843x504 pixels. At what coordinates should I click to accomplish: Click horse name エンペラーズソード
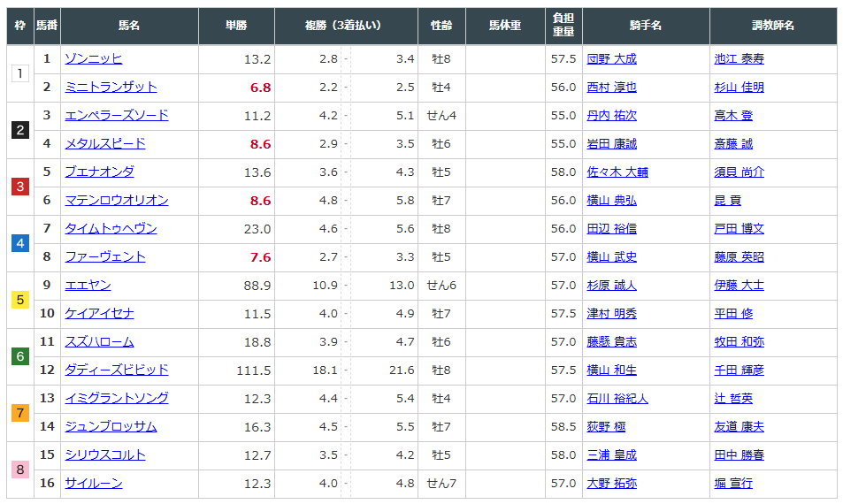coord(116,116)
